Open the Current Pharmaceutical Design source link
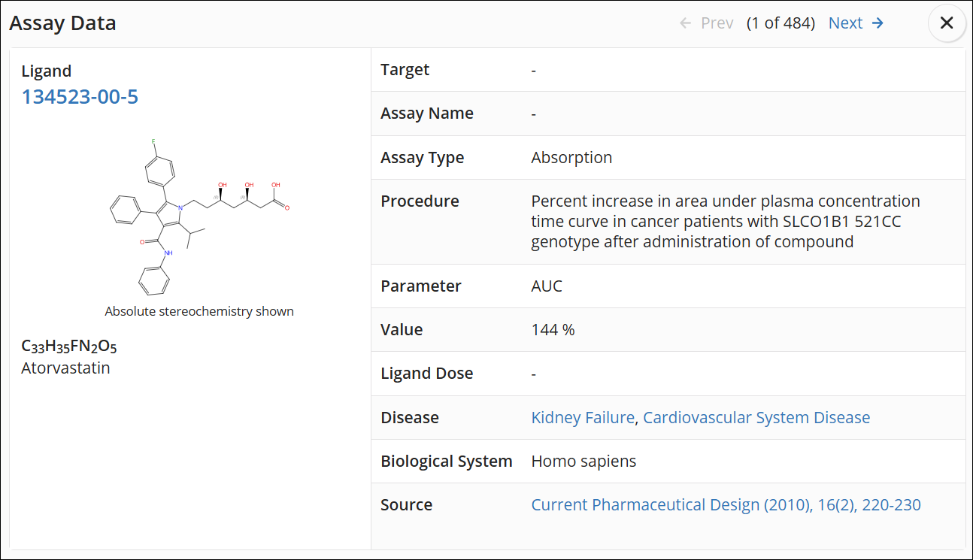973x560 pixels. 726,505
